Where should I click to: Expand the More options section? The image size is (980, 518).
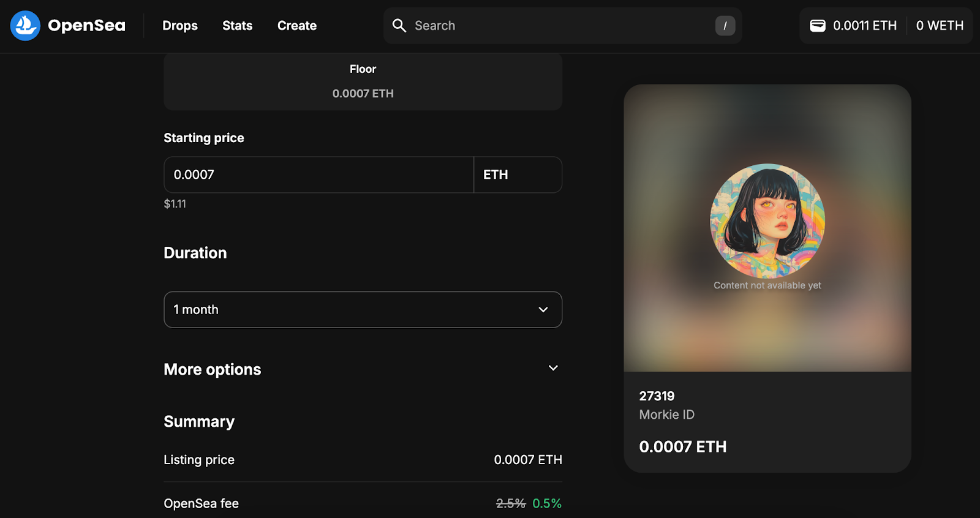tap(553, 368)
